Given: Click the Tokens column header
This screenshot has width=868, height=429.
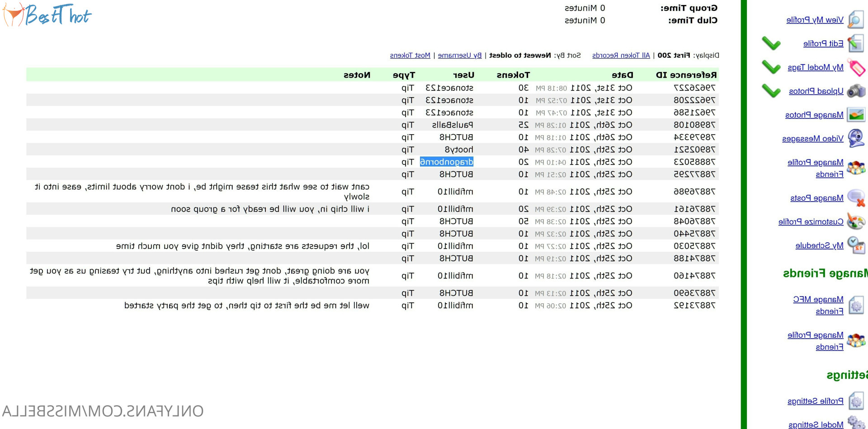Looking at the screenshot, I should (x=513, y=75).
